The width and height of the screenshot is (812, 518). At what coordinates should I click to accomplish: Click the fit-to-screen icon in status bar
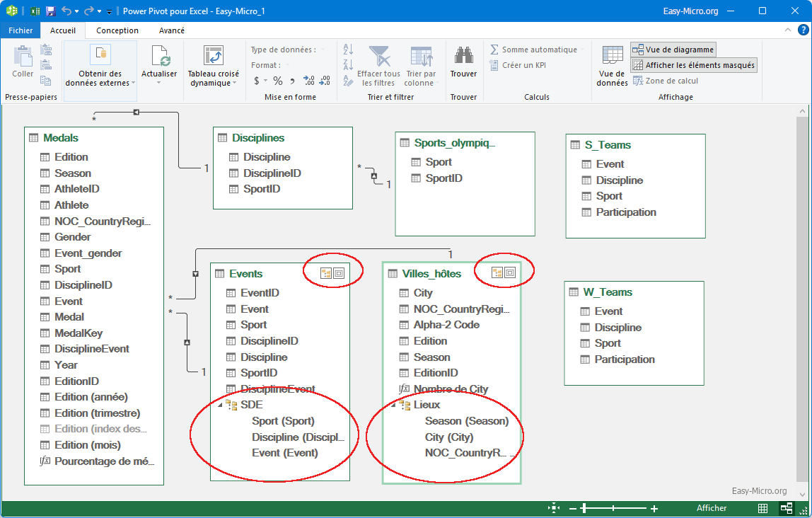pyautogui.click(x=554, y=508)
